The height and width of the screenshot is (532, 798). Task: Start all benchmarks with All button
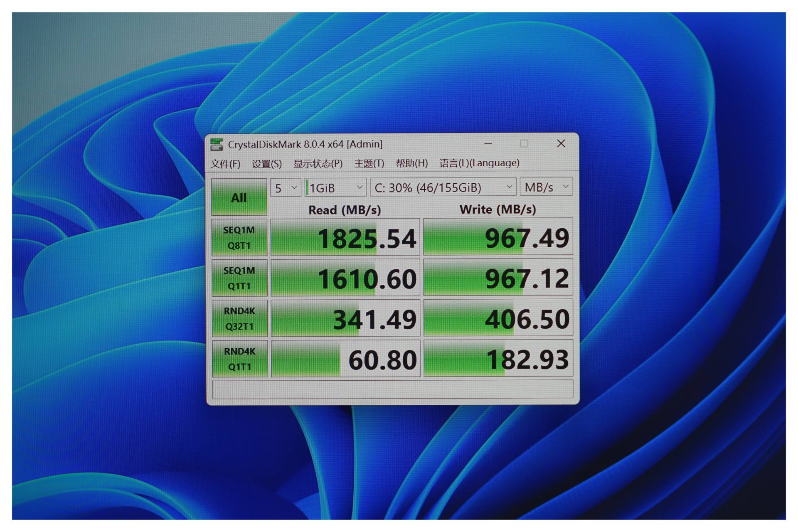[x=239, y=197]
